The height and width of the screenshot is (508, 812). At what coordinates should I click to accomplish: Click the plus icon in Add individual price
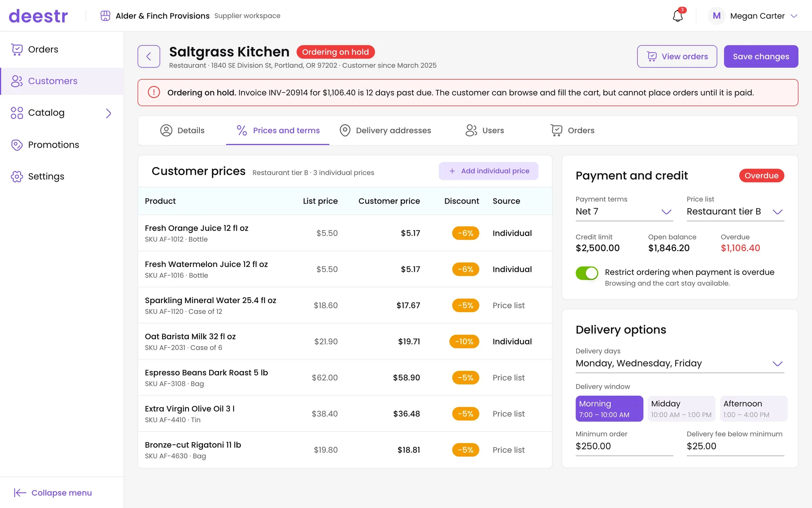[452, 171]
